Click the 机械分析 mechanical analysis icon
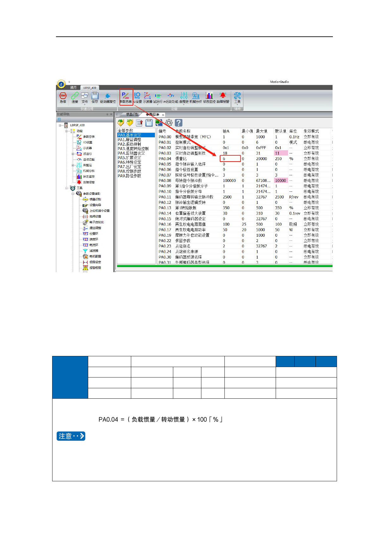Screen dimensions: 392x555 (x=196, y=96)
